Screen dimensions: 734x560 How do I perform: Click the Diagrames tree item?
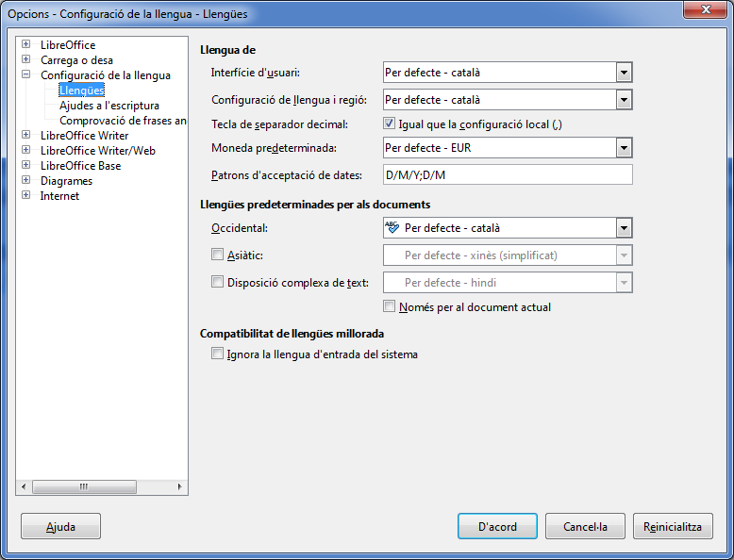(x=66, y=181)
